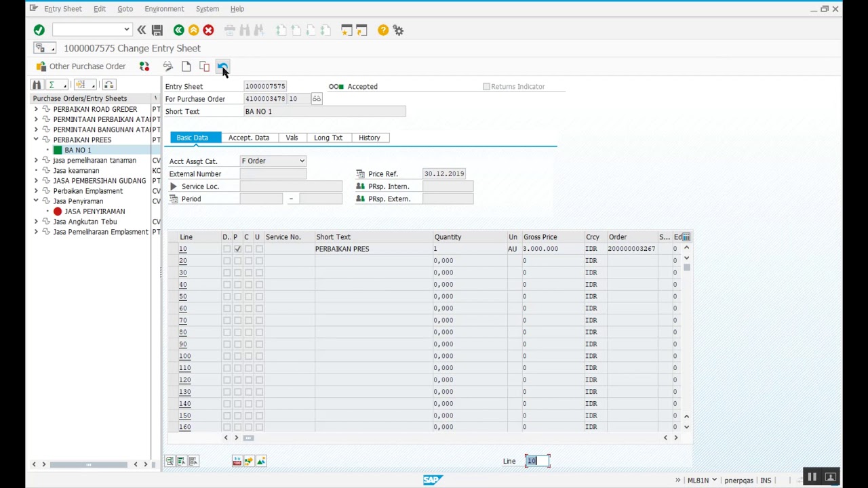Open the Environment menu
Screen dimensions: 868x488
(x=164, y=9)
